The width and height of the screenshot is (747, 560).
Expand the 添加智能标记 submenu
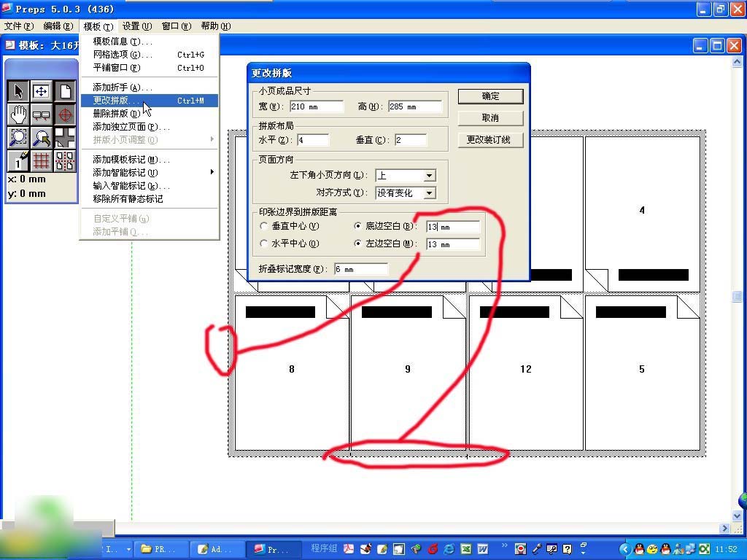click(x=149, y=172)
